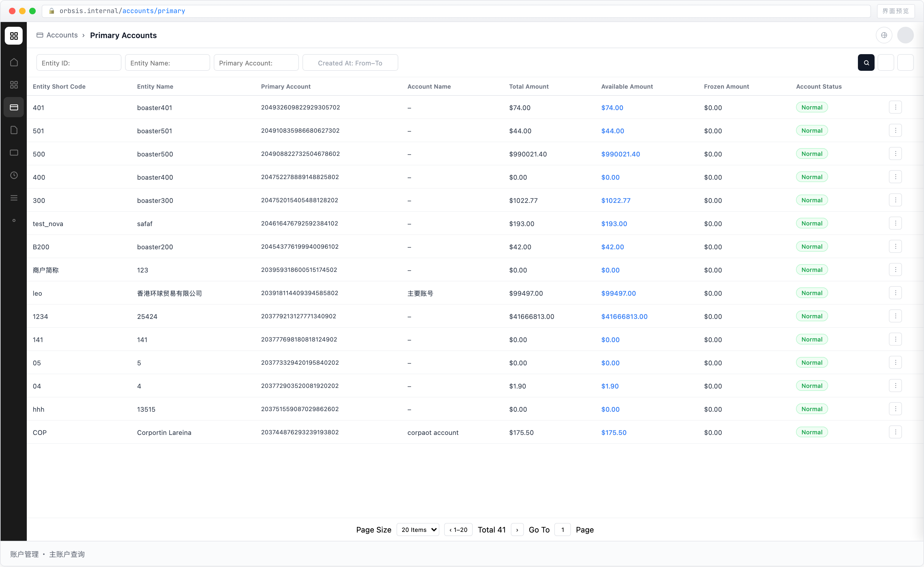Click entity name boaster500
This screenshot has width=924, height=567.
[x=155, y=154]
